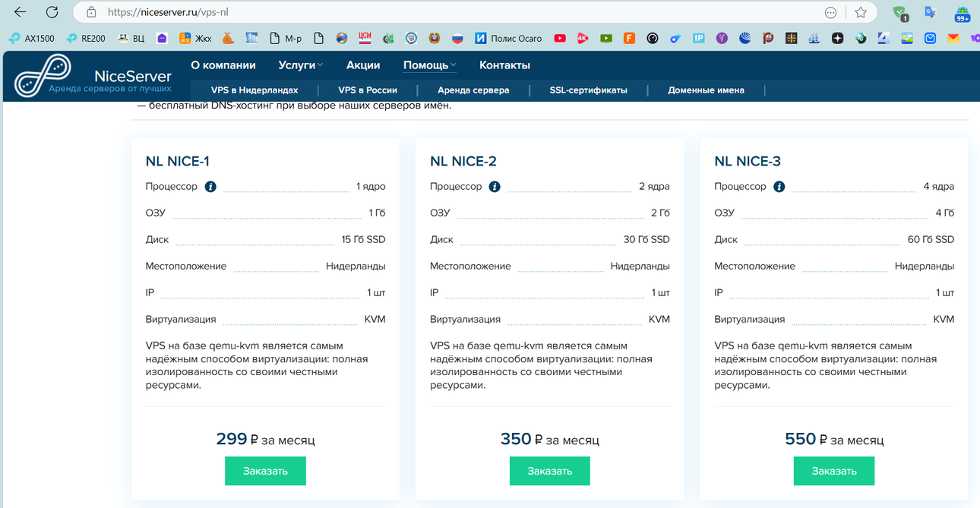Viewport: 980px width, 508px height.
Task: Order the NL NICE-3 plan via Заказать
Action: tap(834, 471)
